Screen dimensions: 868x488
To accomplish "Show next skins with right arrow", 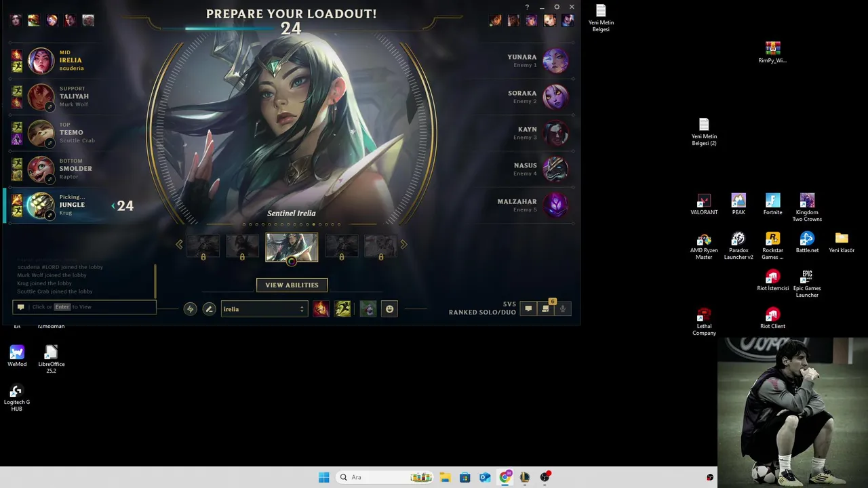I will (x=404, y=245).
